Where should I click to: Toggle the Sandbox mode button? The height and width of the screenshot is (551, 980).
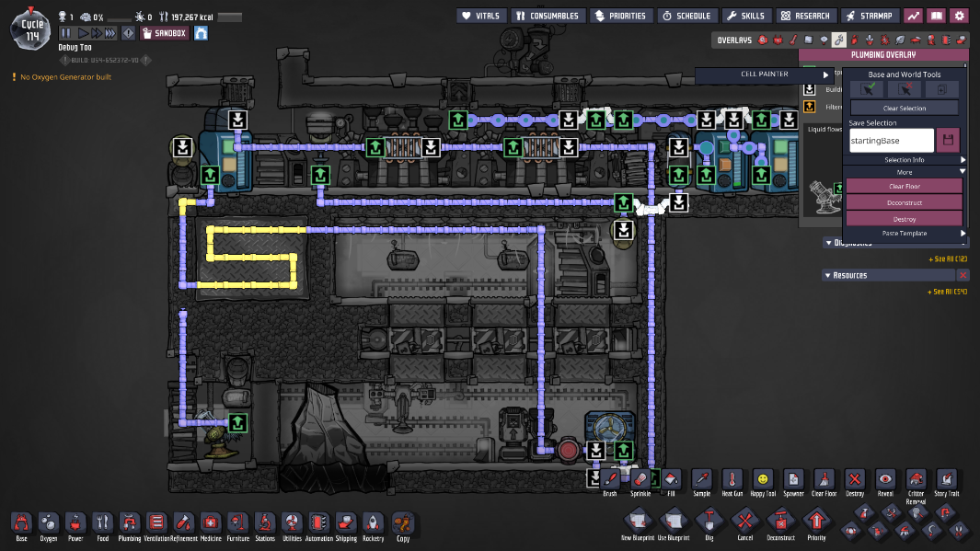point(165,33)
